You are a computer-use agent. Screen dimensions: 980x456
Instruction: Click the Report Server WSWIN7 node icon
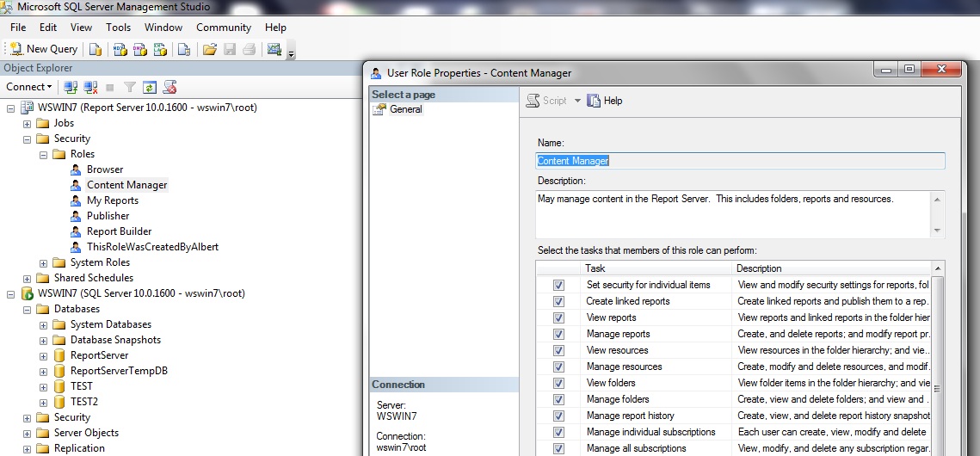pos(28,108)
